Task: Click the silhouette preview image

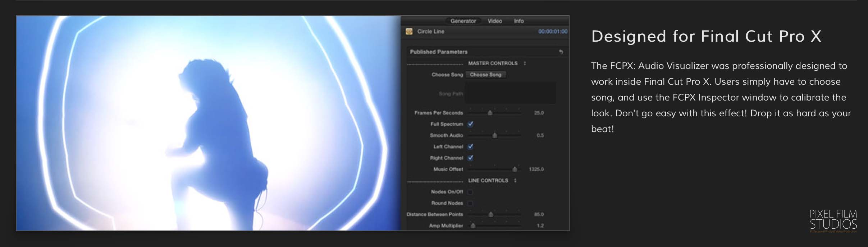Action: pyautogui.click(x=209, y=123)
